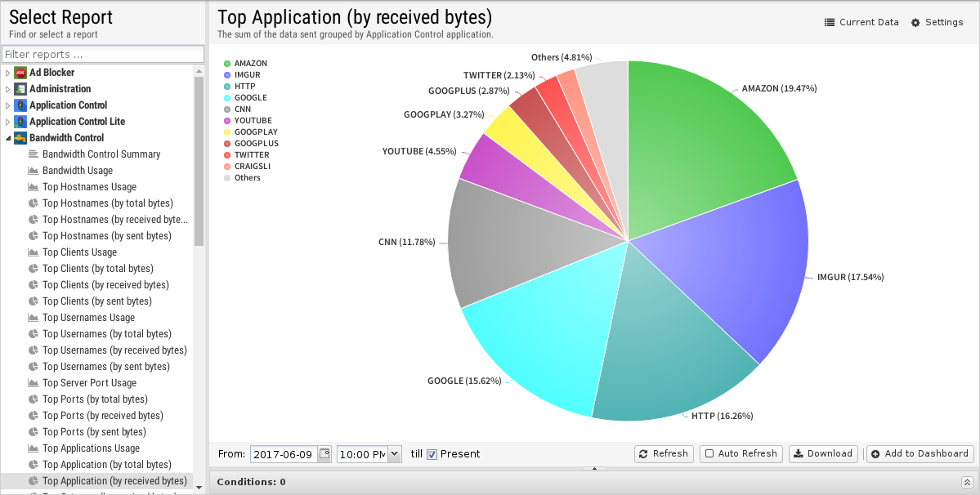This screenshot has width=980, height=495.
Task: Expand the Application Control tree node
Action: (7, 105)
